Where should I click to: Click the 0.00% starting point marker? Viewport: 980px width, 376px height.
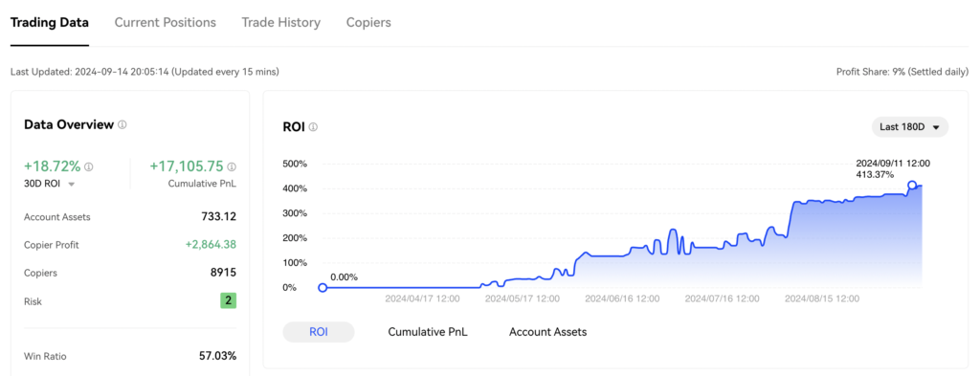tap(323, 288)
